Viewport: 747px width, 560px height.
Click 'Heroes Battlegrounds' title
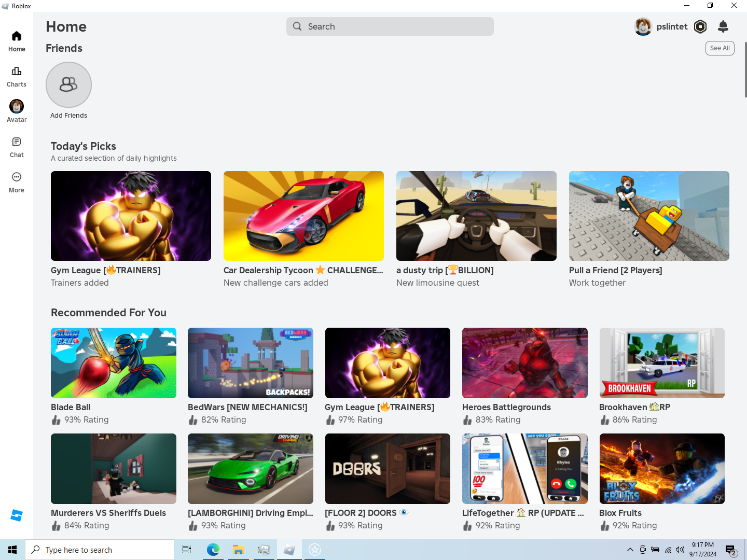pos(506,407)
